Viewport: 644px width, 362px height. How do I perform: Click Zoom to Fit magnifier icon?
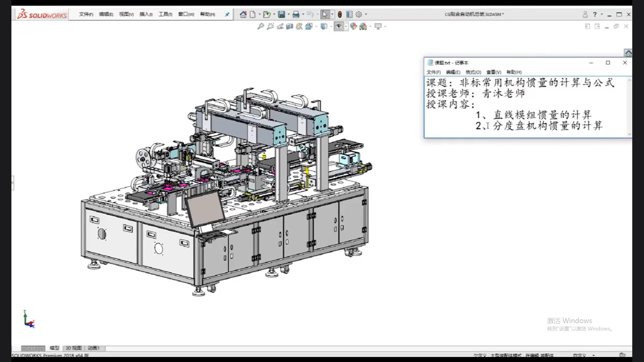click(x=260, y=26)
